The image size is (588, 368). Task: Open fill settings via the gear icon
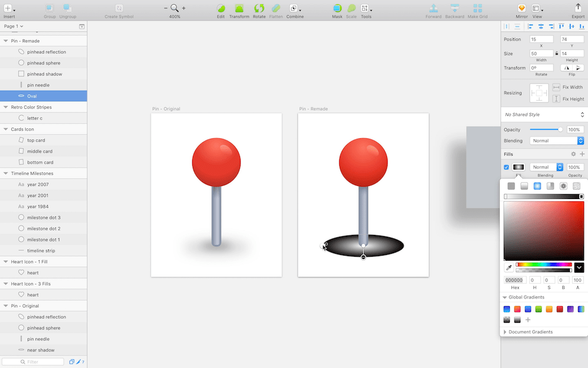[573, 154]
